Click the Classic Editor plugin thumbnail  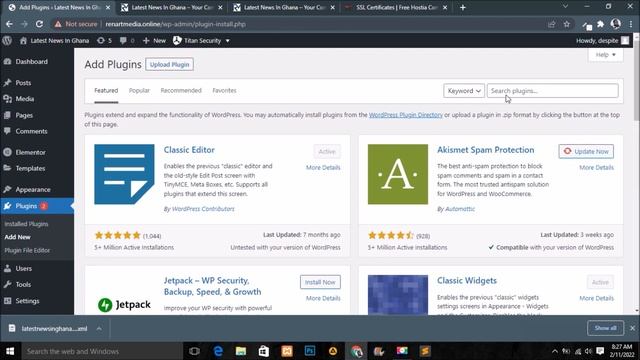point(124,174)
